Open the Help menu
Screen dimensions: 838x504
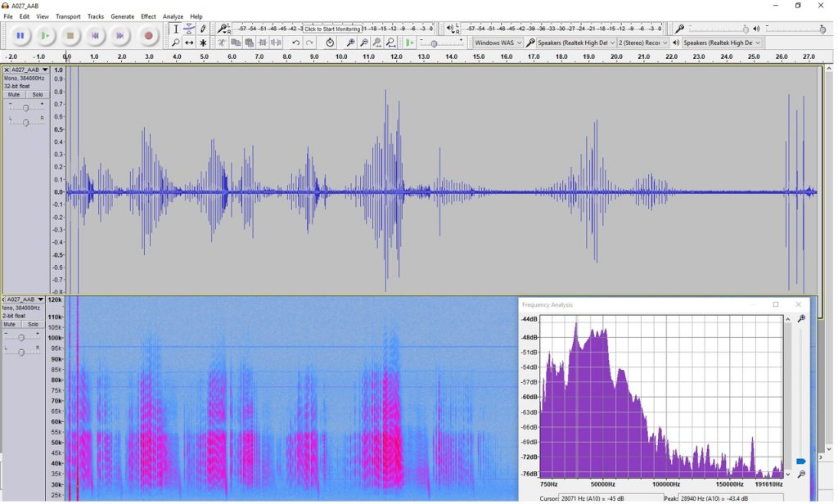point(196,16)
